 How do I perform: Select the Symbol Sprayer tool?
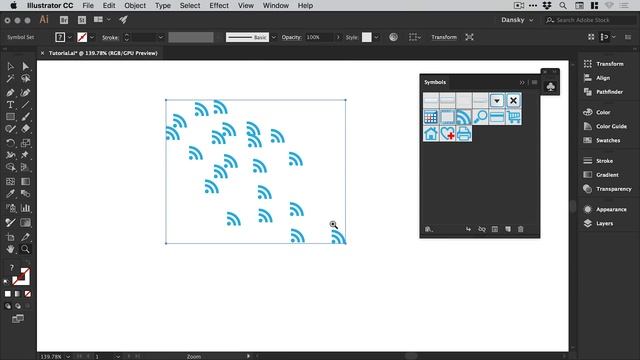click(x=10, y=208)
